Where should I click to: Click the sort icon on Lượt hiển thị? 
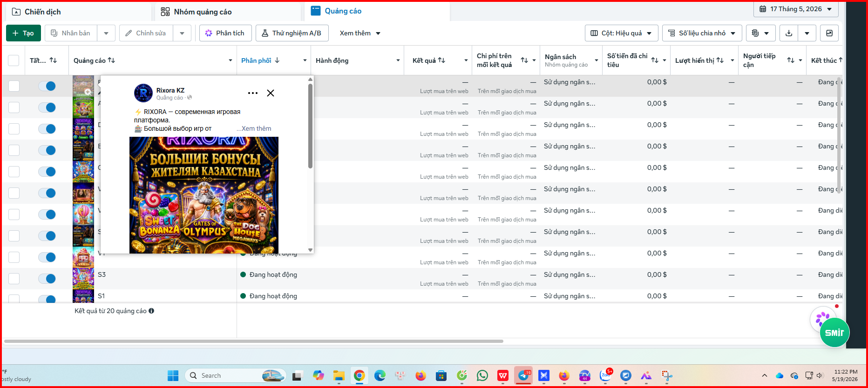click(x=720, y=60)
